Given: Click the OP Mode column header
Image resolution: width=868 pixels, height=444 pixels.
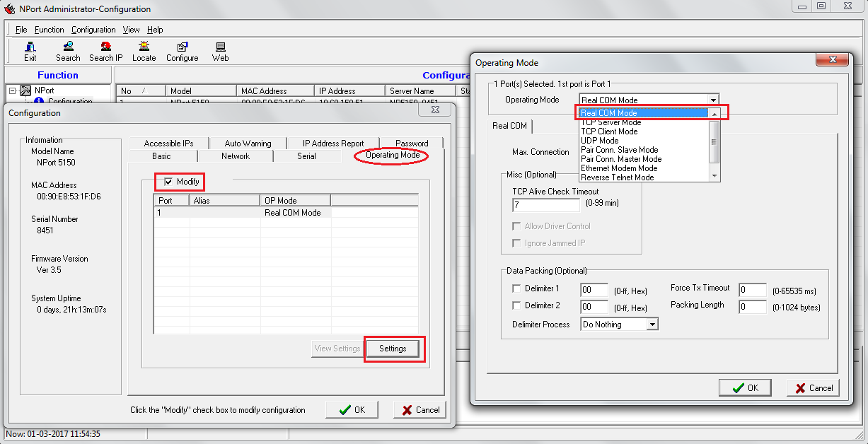Looking at the screenshot, I should 296,201.
